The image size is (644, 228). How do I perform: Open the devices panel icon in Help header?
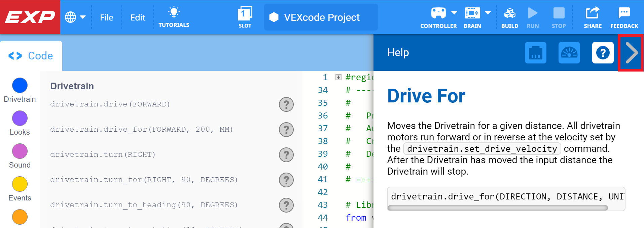pyautogui.click(x=535, y=53)
